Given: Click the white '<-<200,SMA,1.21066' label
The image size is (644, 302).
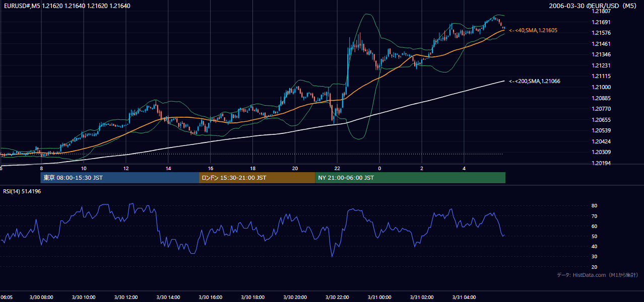Looking at the screenshot, I should point(535,81).
